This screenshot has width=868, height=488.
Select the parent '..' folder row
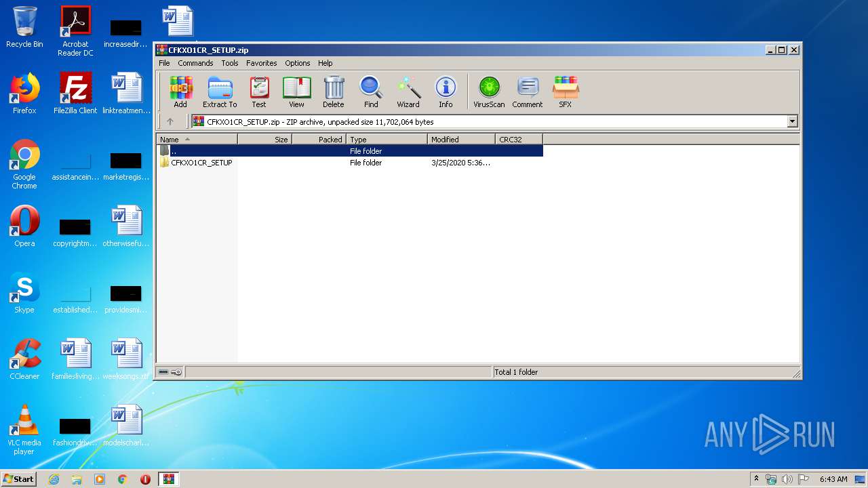coord(350,151)
